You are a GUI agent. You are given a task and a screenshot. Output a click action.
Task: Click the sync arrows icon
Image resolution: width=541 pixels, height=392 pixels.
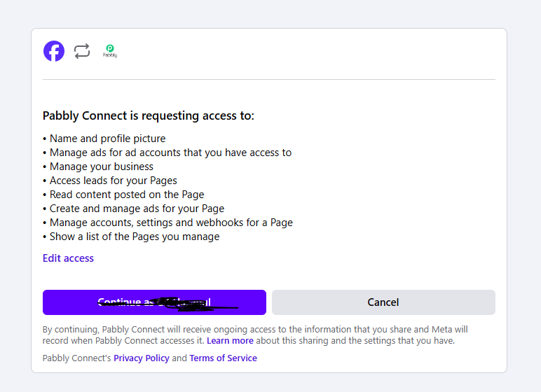click(x=82, y=51)
